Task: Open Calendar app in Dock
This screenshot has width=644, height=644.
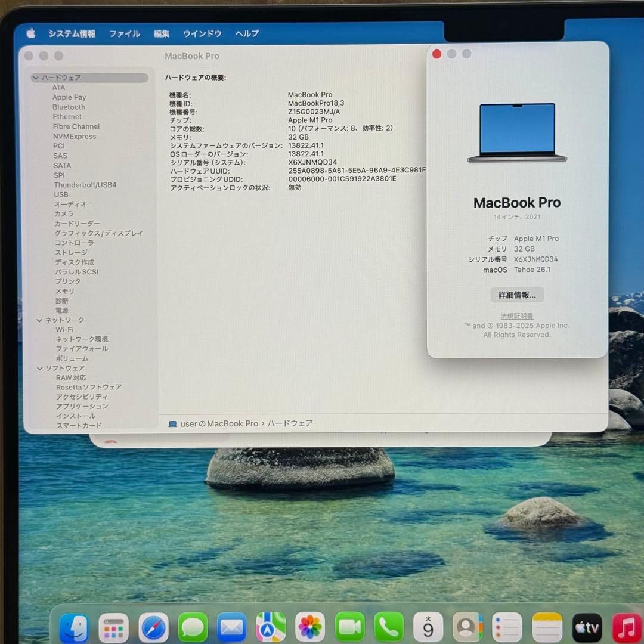Action: pyautogui.click(x=428, y=627)
